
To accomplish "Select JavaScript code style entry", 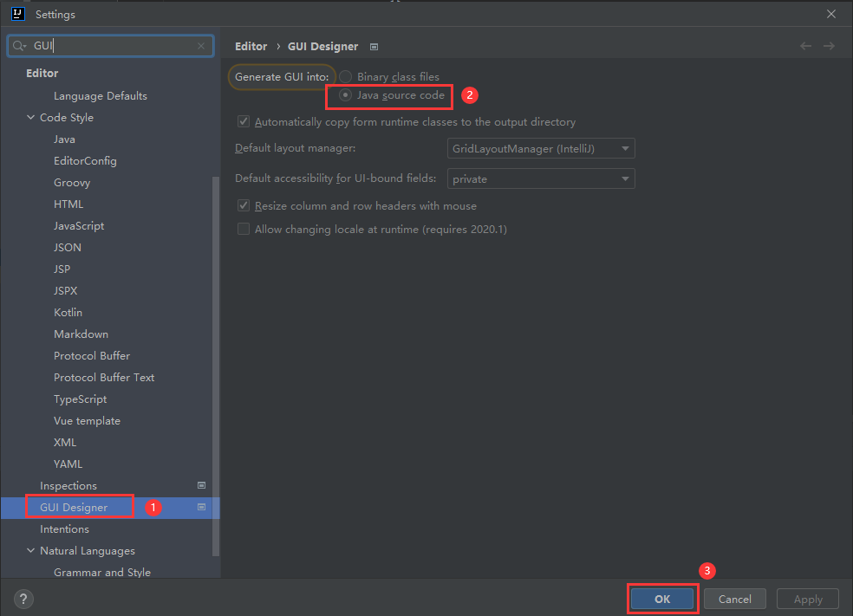I will pos(79,226).
